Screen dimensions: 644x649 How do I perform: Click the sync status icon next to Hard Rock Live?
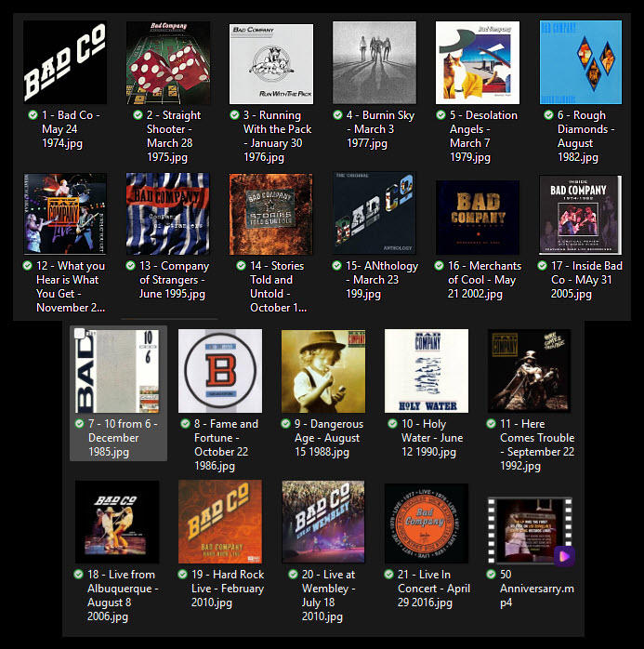pyautogui.click(x=182, y=575)
